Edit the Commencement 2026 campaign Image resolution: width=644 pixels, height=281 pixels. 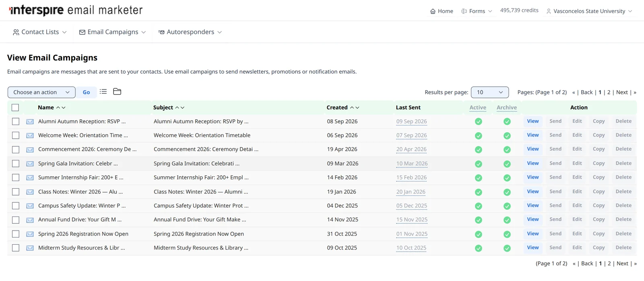pyautogui.click(x=577, y=149)
